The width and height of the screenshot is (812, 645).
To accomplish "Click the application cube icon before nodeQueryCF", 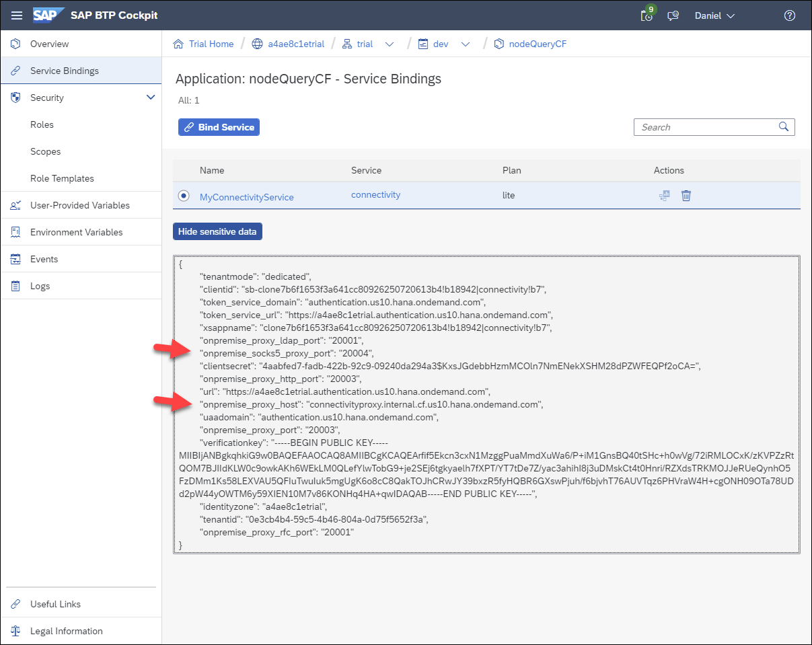I will tap(499, 44).
